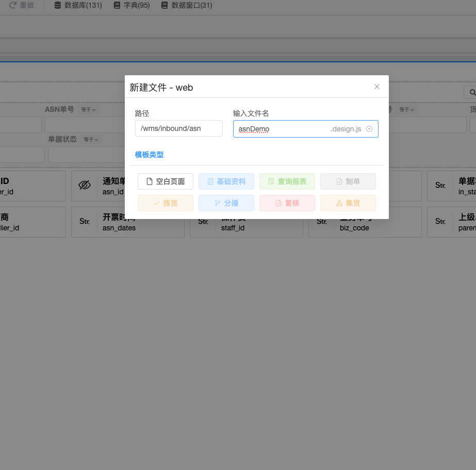476x470 pixels.
Task: Open 数据窗口(31) in the toolbar
Action: pyautogui.click(x=186, y=5)
